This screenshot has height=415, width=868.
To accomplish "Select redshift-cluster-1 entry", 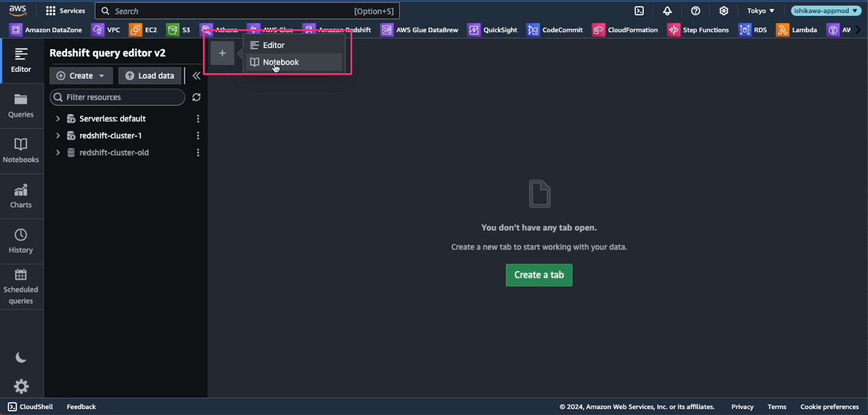I will tap(110, 135).
